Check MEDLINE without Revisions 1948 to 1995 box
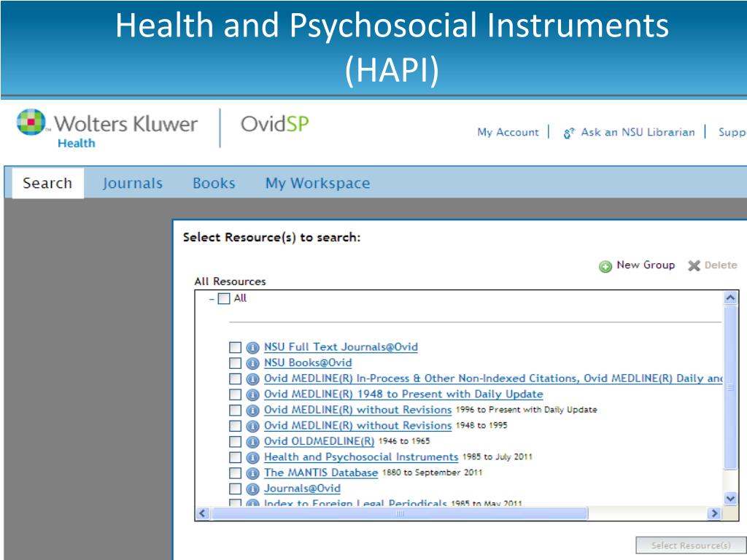 point(235,426)
